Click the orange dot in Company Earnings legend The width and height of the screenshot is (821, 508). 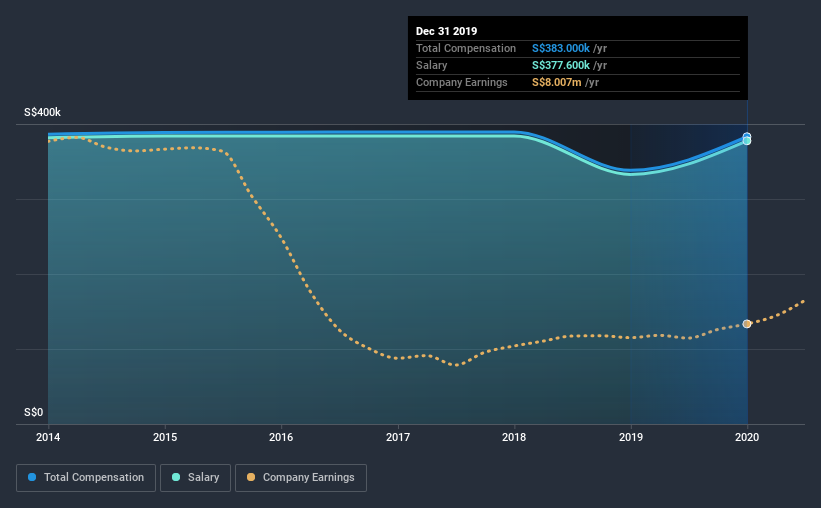(x=251, y=477)
